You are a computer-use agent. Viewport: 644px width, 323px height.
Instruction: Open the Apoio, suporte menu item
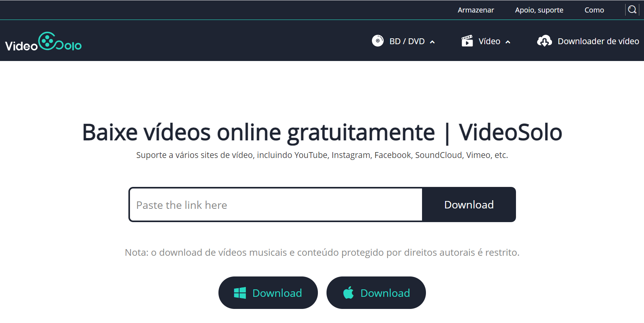(x=539, y=10)
